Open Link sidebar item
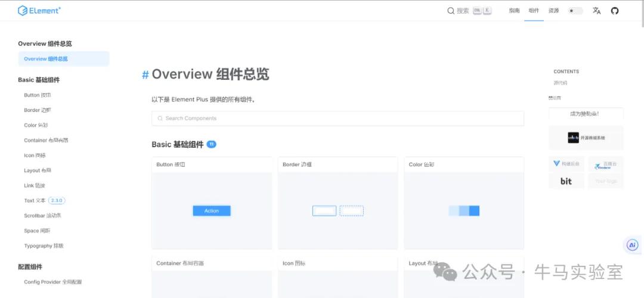Image resolution: width=644 pixels, height=298 pixels. point(35,185)
